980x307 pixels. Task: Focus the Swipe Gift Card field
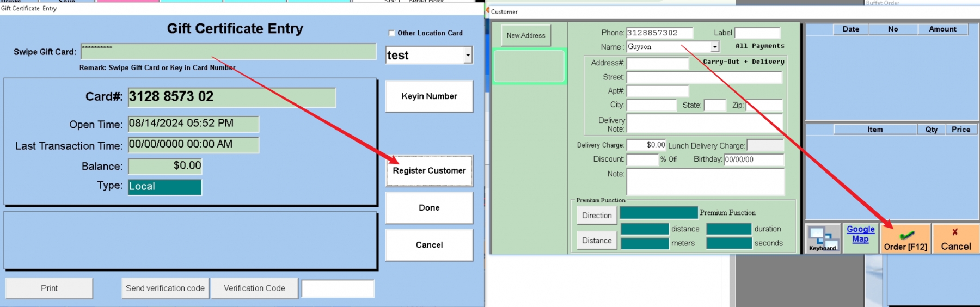[x=229, y=52]
